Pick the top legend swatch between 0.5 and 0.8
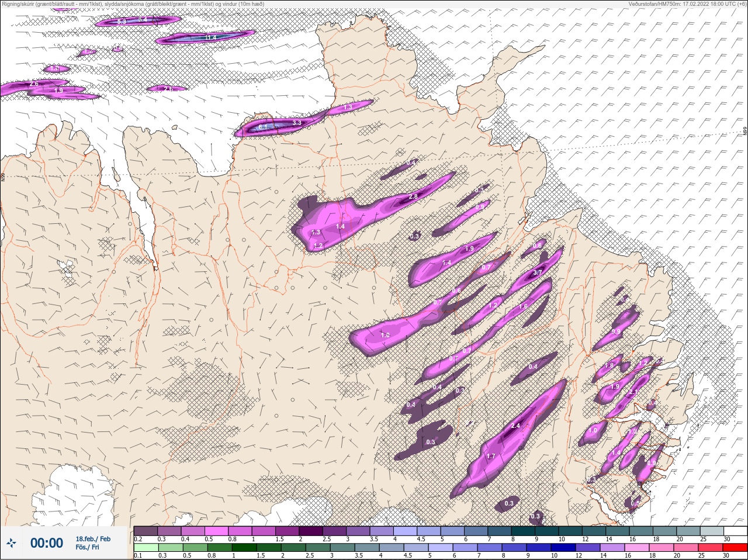 point(217,531)
